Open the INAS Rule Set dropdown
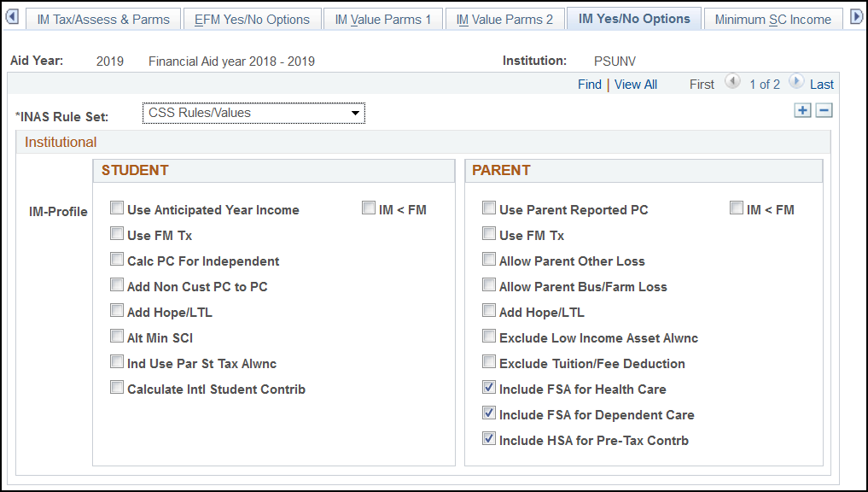The width and height of the screenshot is (868, 492). [253, 113]
